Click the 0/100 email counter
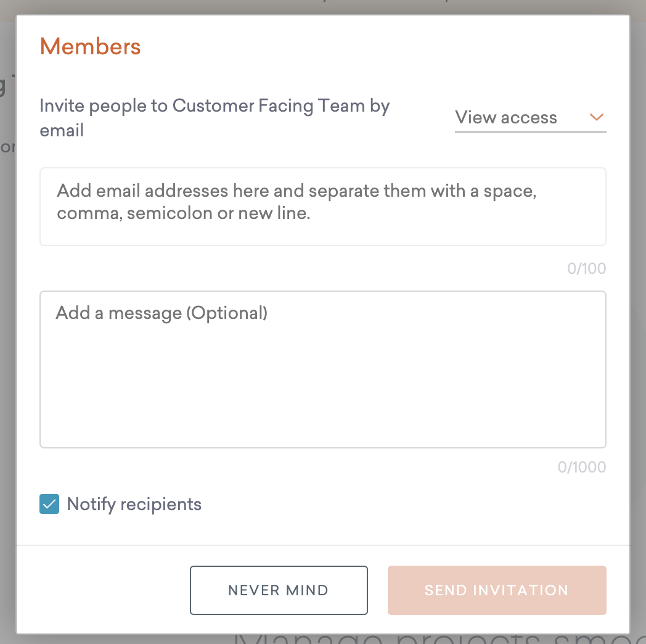646x644 pixels. [x=586, y=268]
